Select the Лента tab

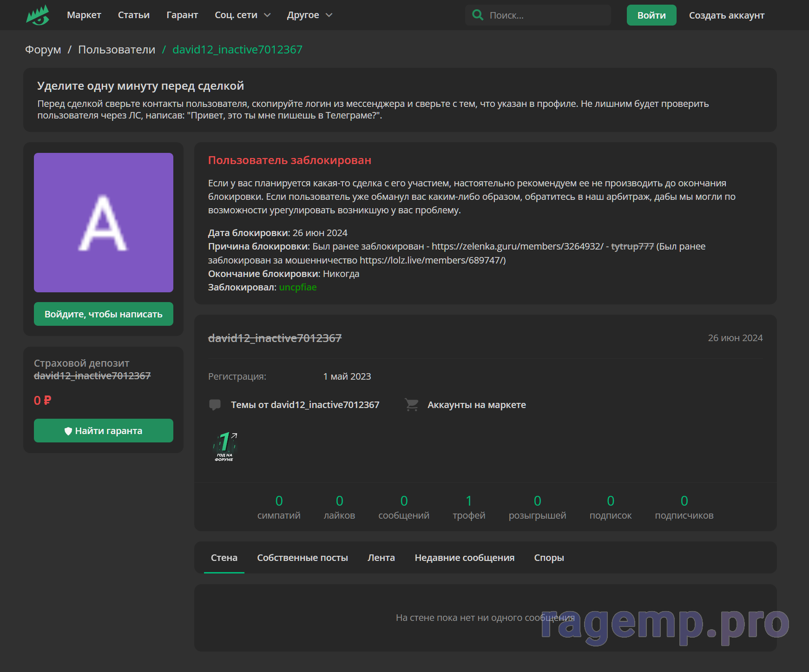pyautogui.click(x=381, y=558)
